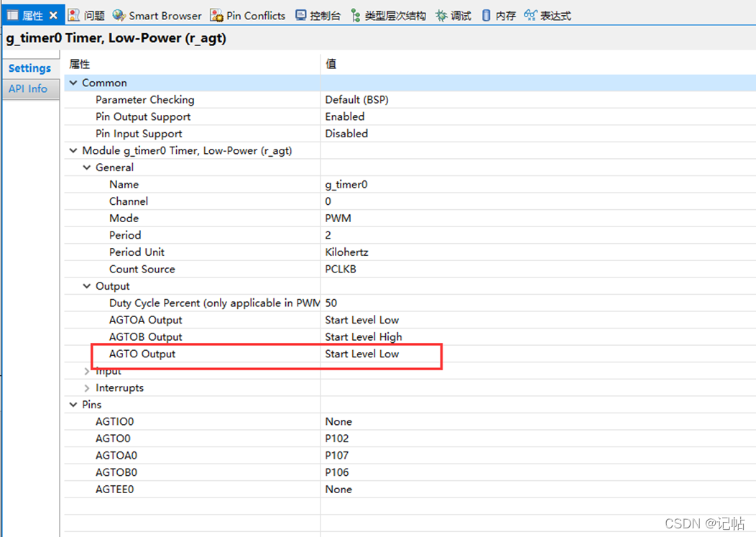This screenshot has width=756, height=537.
Task: Edit the Channel value 0
Action: click(328, 201)
